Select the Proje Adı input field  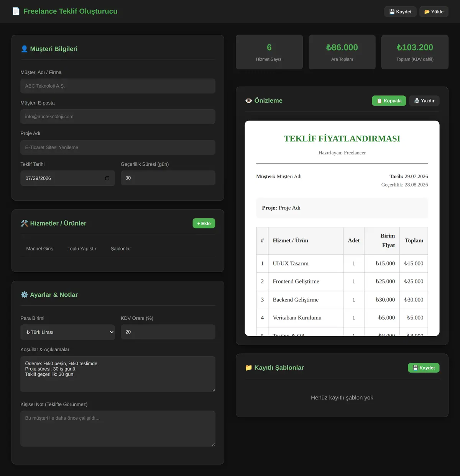pyautogui.click(x=118, y=147)
